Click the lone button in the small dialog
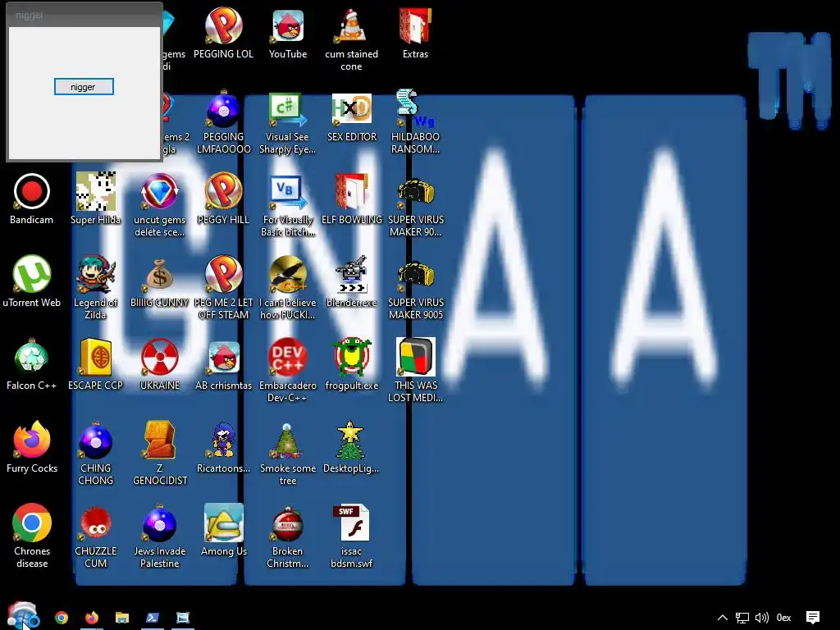 click(x=84, y=87)
